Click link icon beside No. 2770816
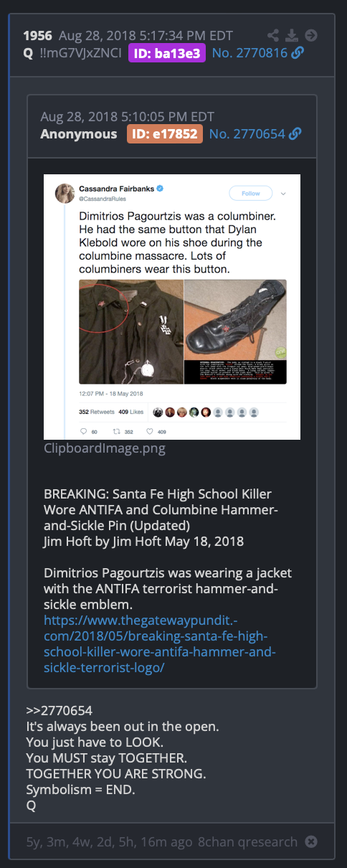 [297, 52]
